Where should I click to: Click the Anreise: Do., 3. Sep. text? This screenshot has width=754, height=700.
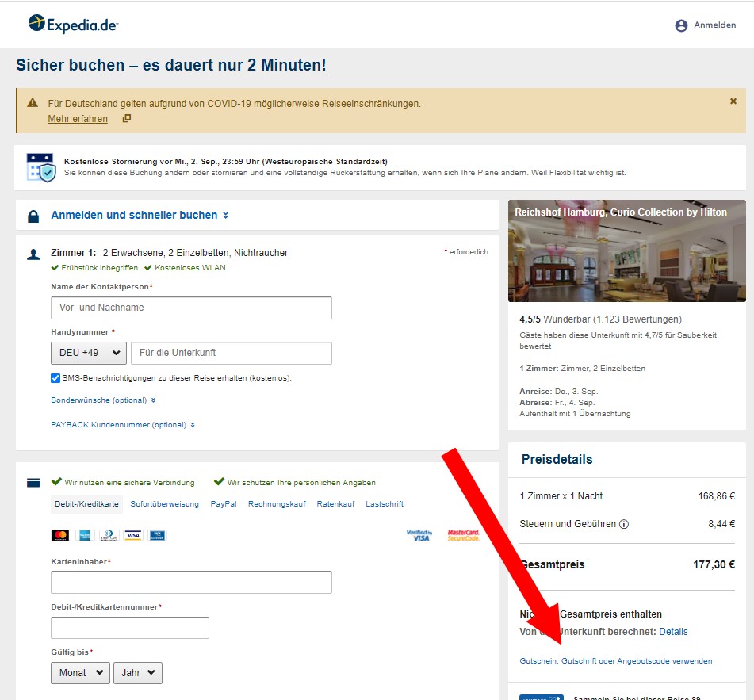559,392
